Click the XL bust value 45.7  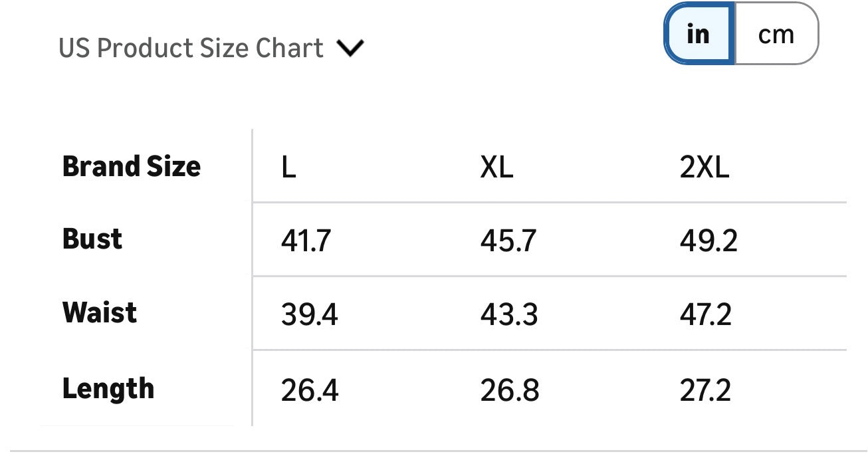pyautogui.click(x=508, y=241)
